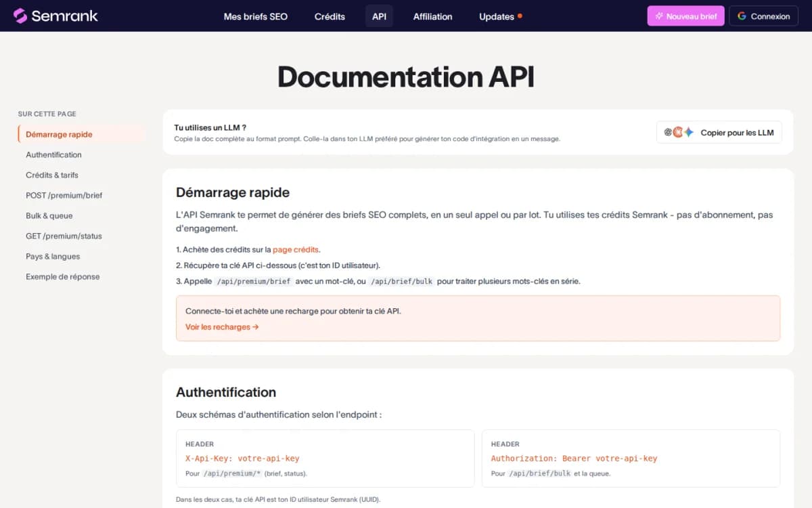Jump to Démarrage rapide in sidebar

(82, 134)
